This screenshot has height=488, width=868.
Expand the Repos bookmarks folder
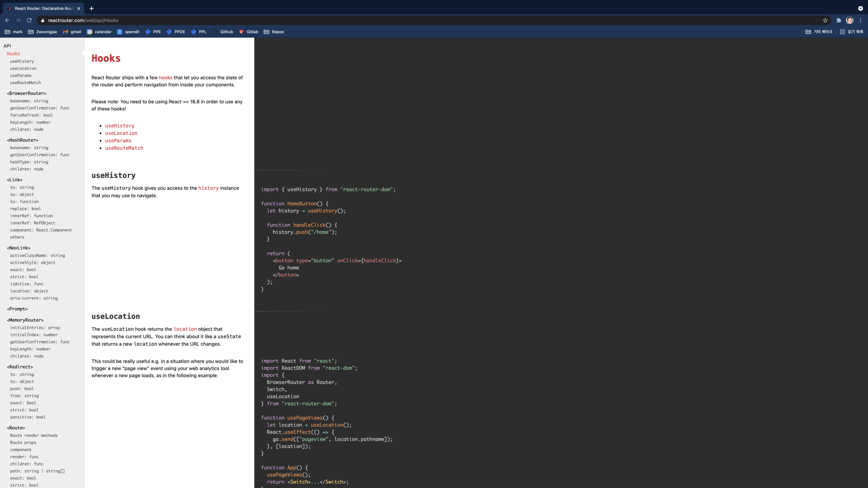click(x=274, y=32)
